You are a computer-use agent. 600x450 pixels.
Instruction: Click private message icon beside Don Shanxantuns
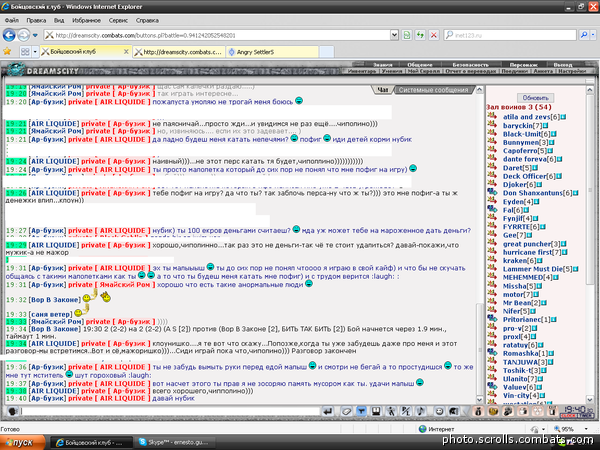click(492, 192)
